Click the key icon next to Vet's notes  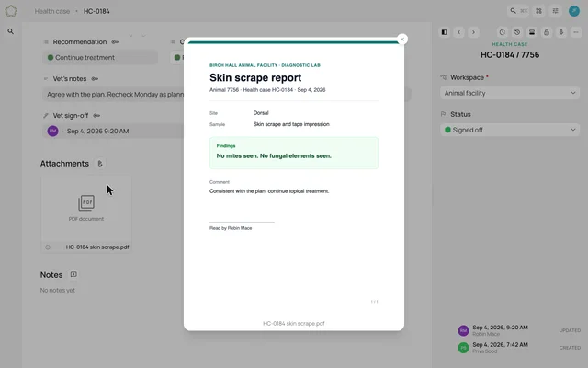click(x=95, y=79)
